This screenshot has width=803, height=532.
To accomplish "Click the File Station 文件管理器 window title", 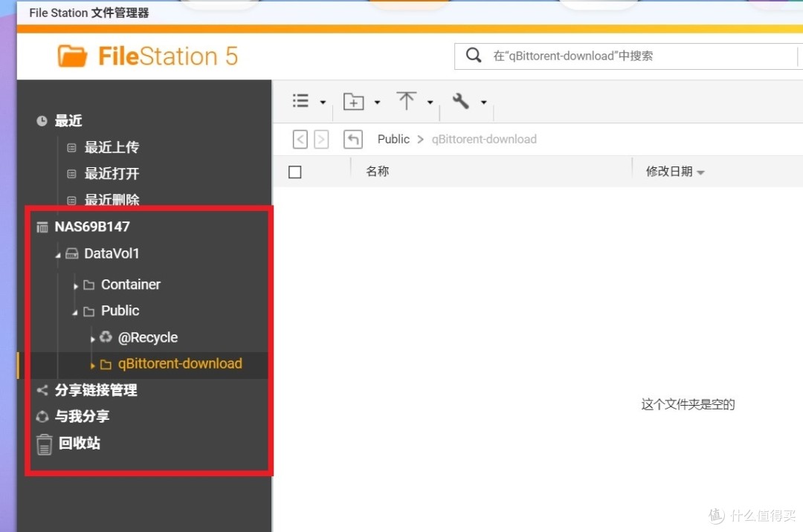I will pyautogui.click(x=89, y=13).
